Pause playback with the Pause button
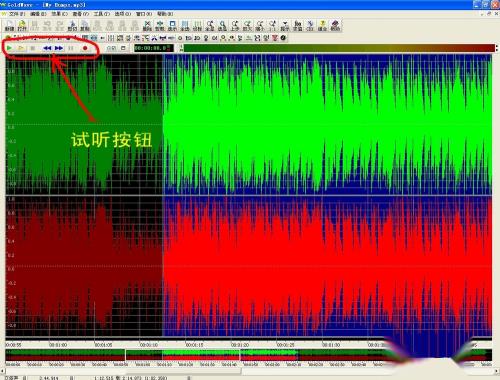The height and width of the screenshot is (380, 500). [71, 48]
